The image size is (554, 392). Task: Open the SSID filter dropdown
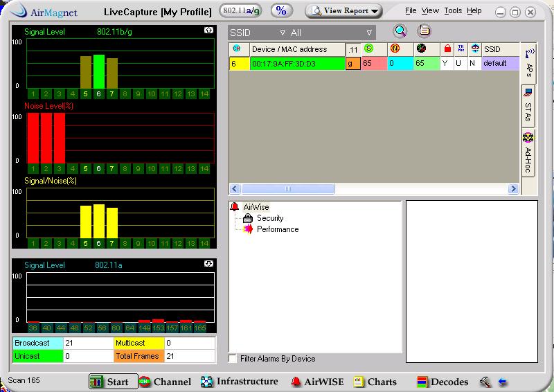pos(258,33)
